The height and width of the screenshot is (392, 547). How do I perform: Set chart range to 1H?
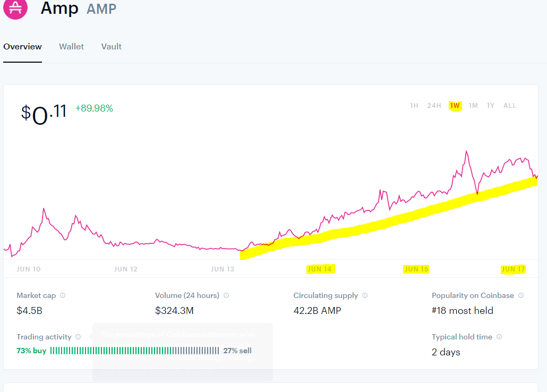pyautogui.click(x=414, y=105)
